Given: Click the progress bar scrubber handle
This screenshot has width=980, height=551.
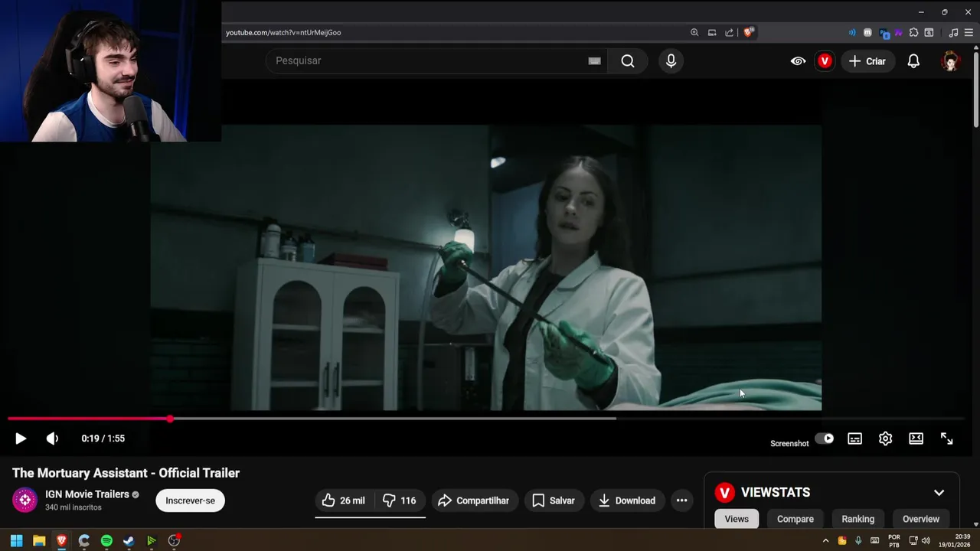Looking at the screenshot, I should (170, 419).
